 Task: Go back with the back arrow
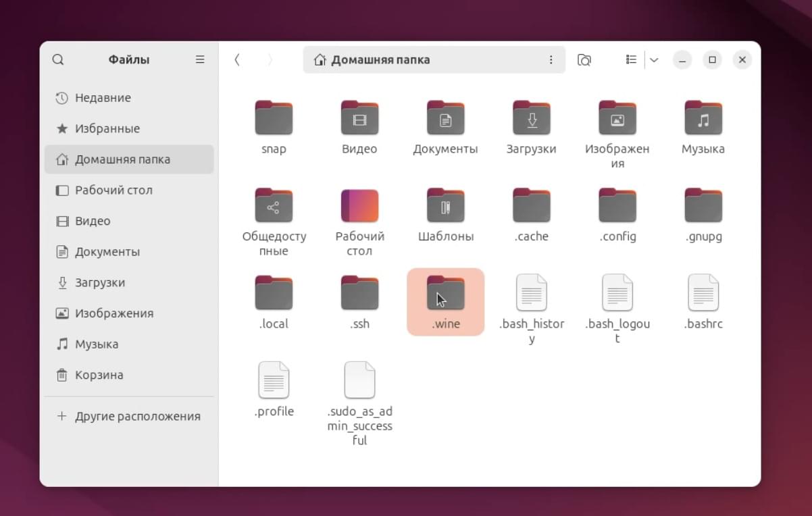(237, 59)
